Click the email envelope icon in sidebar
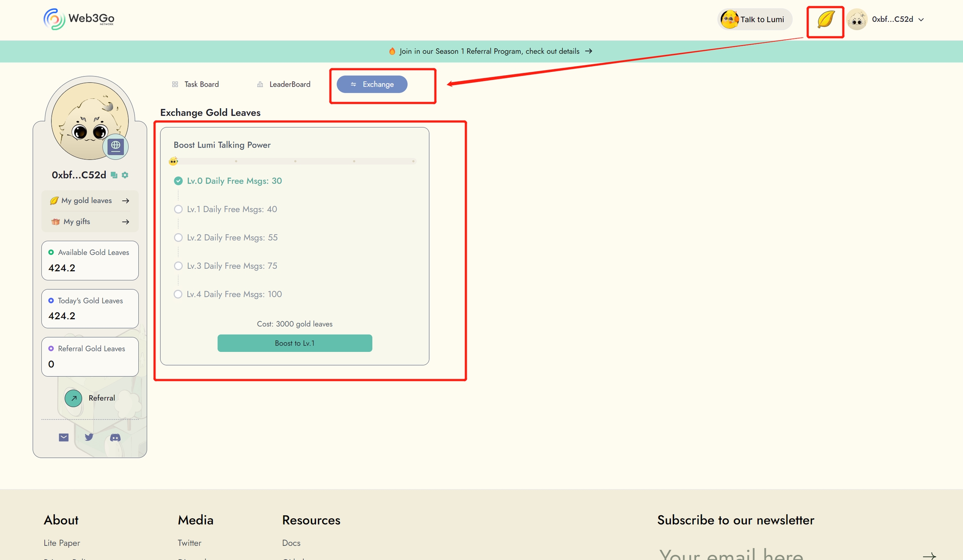This screenshot has height=560, width=963. [64, 437]
